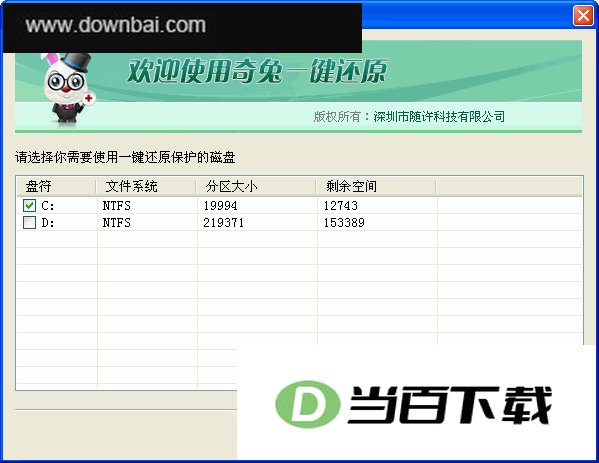Click free space value 153389
This screenshot has width=599, height=463.
click(344, 223)
